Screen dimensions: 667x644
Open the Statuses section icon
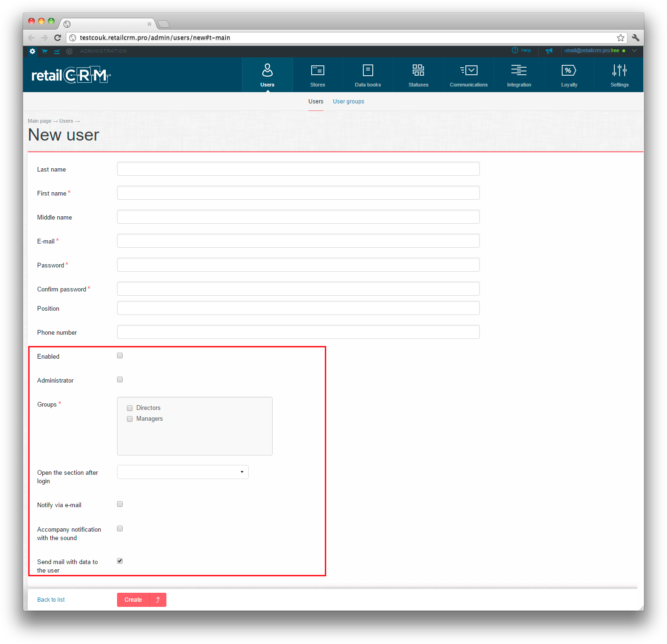click(418, 70)
